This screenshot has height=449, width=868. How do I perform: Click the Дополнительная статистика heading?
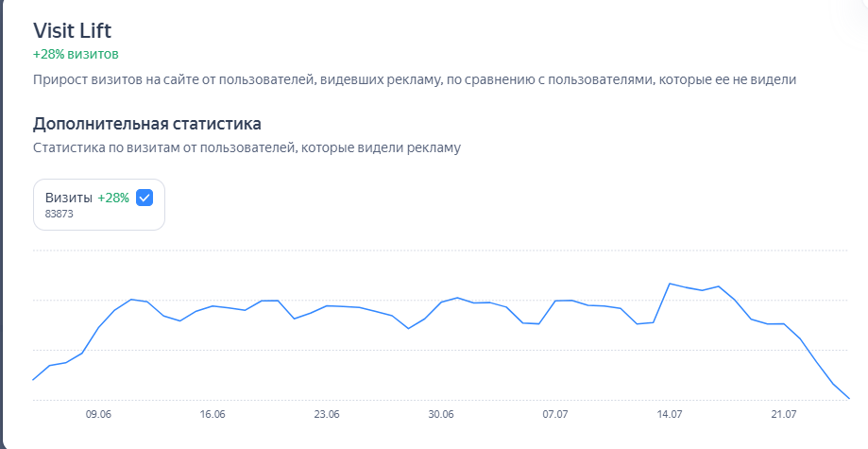click(147, 124)
